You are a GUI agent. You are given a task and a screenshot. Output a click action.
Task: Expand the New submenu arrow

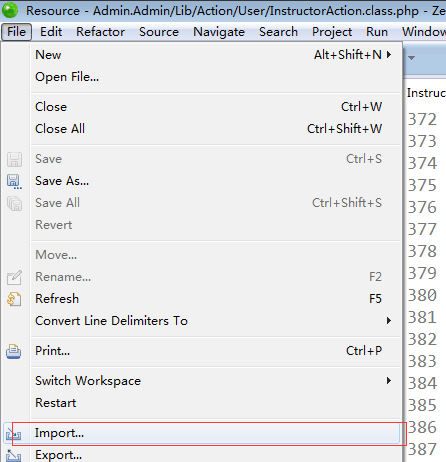tap(389, 55)
